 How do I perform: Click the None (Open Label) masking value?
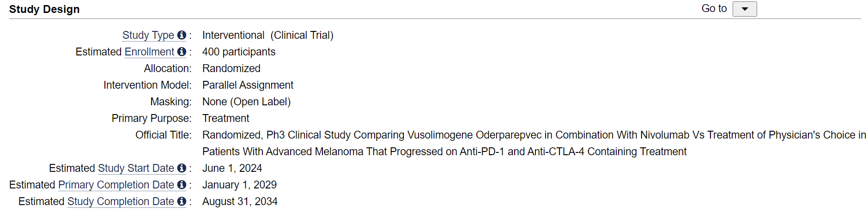246,102
